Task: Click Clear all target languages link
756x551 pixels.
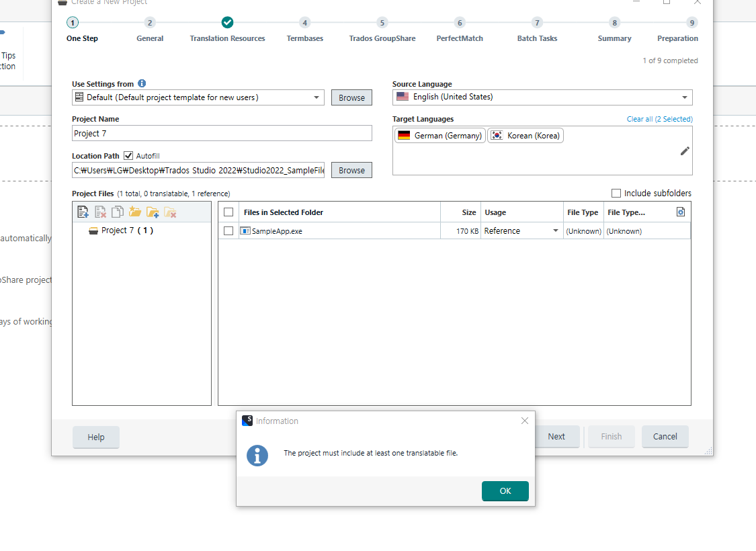Action: (x=659, y=118)
